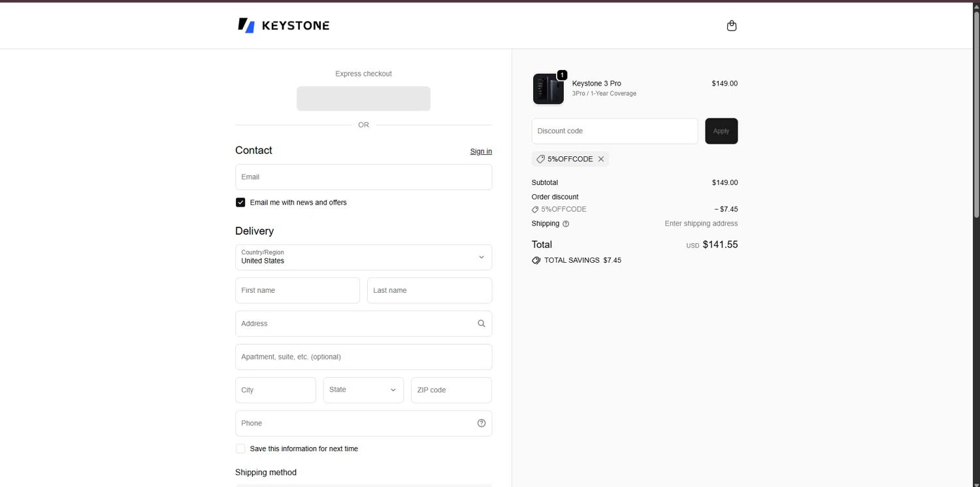This screenshot has height=487, width=980.
Task: Remove the applied 5%OFFCODE discount tag
Action: pos(601,159)
